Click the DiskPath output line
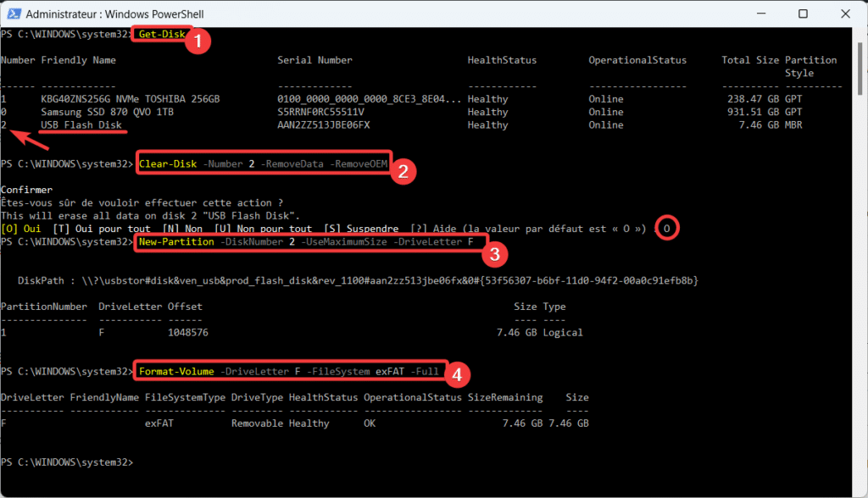The width and height of the screenshot is (868, 498). 356,280
